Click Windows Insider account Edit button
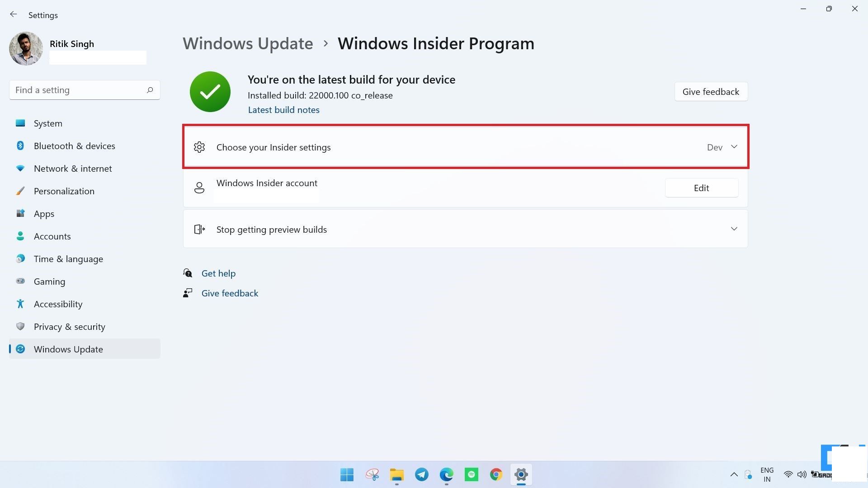The height and width of the screenshot is (488, 868). coord(701,188)
